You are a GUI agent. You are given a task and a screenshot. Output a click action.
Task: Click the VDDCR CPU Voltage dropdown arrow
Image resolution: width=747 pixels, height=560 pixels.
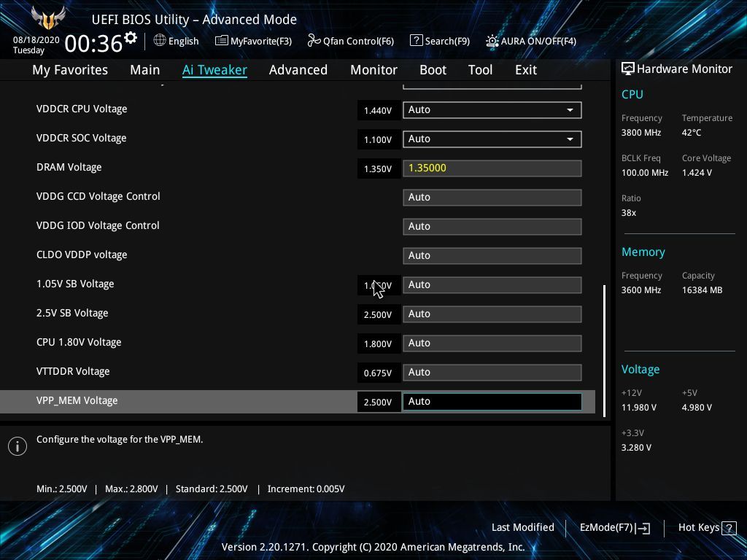[570, 111]
